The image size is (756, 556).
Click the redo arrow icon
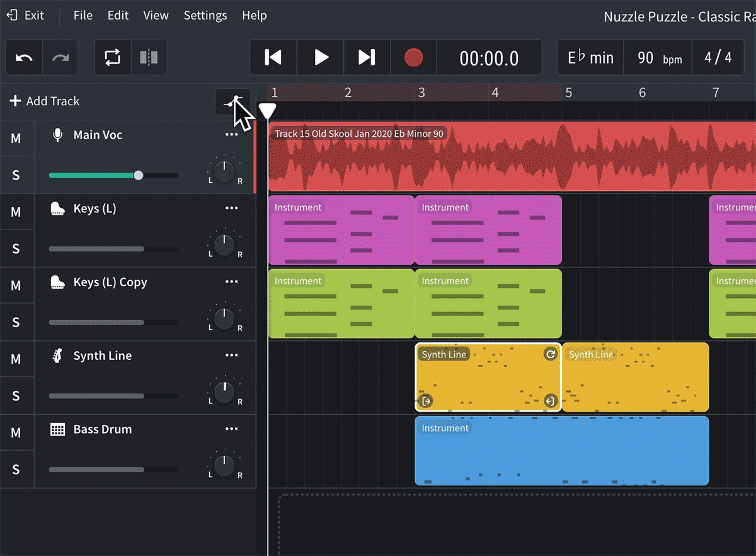[60, 58]
